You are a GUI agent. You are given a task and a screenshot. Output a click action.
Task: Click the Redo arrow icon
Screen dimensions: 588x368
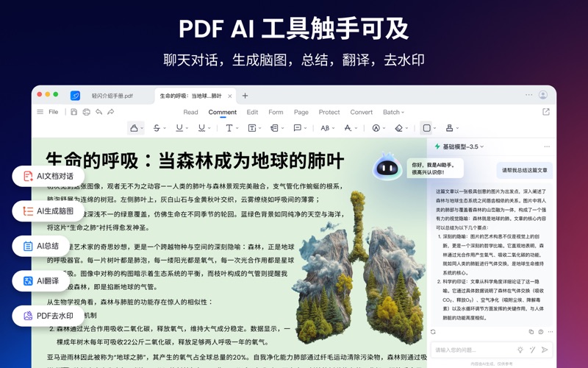[x=111, y=112]
